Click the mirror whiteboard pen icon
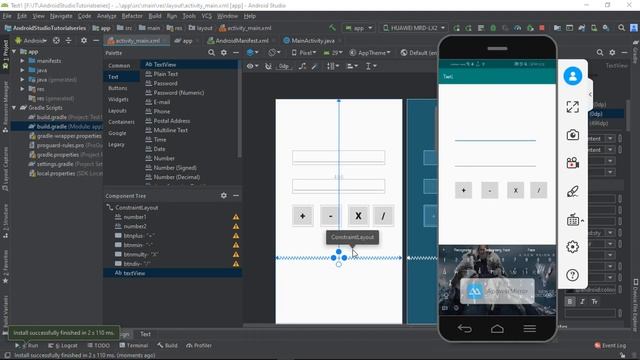Viewport: 640px width, 360px height. (x=573, y=191)
